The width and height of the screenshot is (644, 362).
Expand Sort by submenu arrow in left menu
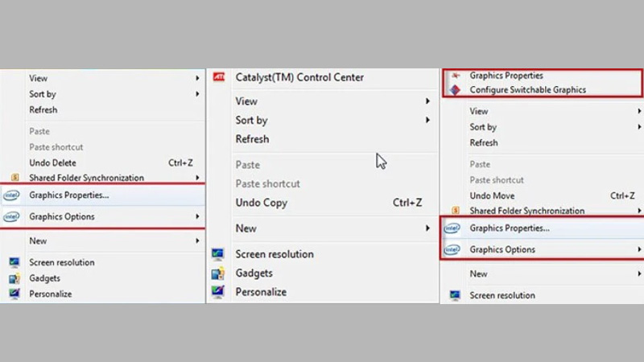[x=197, y=94]
